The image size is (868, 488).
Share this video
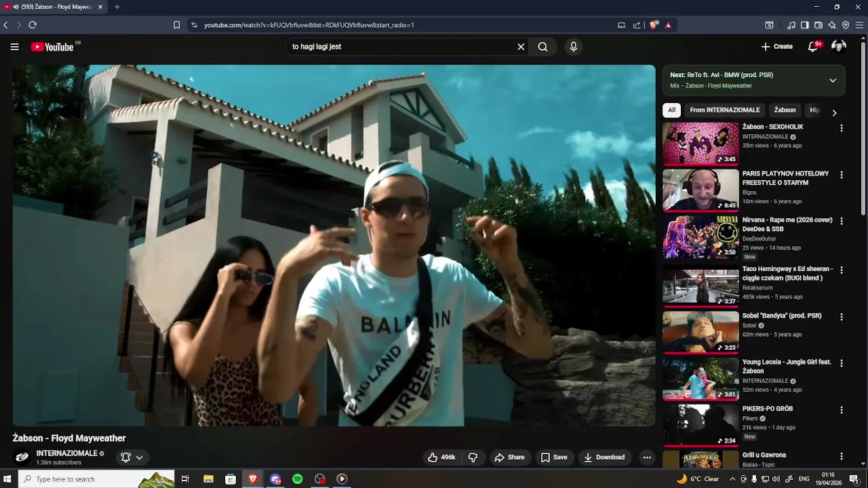[x=509, y=457]
